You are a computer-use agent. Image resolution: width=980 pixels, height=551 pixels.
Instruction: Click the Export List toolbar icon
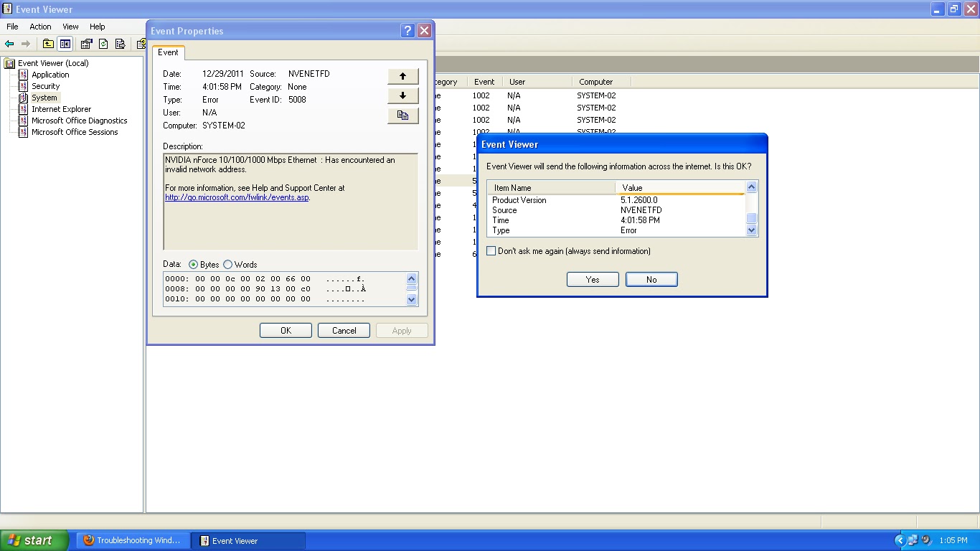tap(120, 44)
